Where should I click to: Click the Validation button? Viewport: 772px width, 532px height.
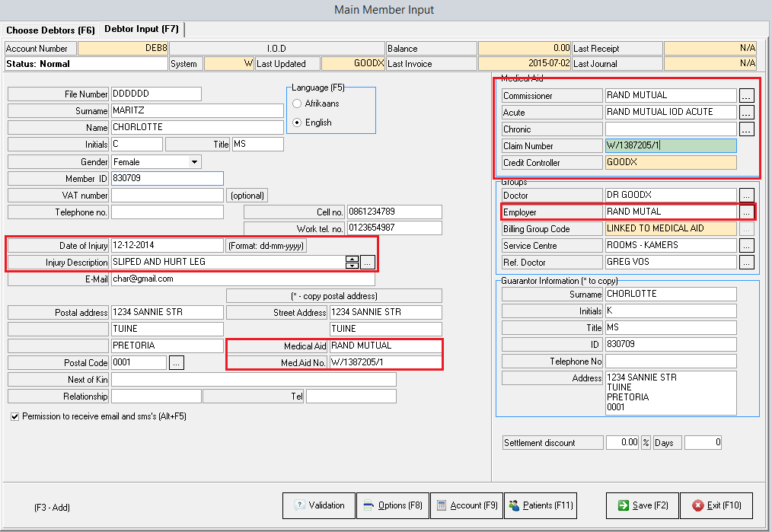[x=319, y=505]
